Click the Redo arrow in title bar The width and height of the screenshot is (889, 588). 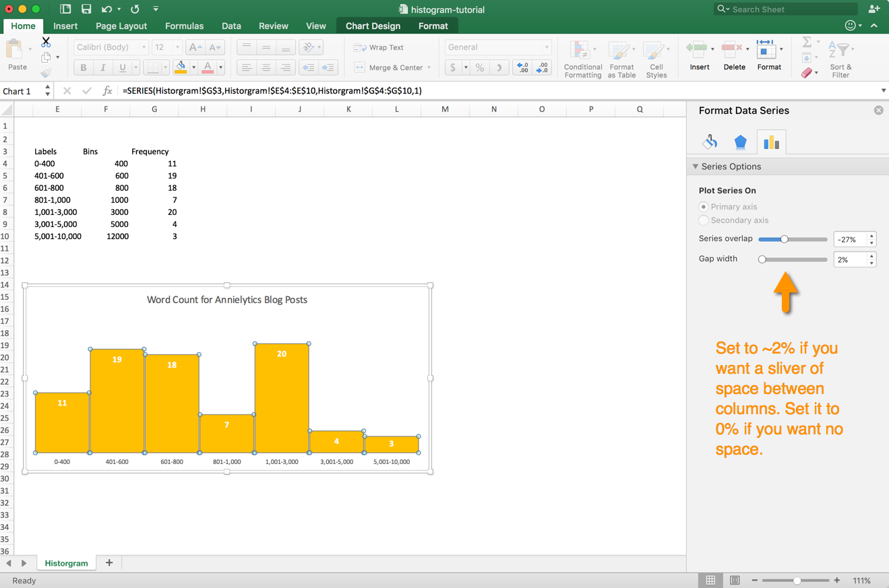(x=135, y=9)
